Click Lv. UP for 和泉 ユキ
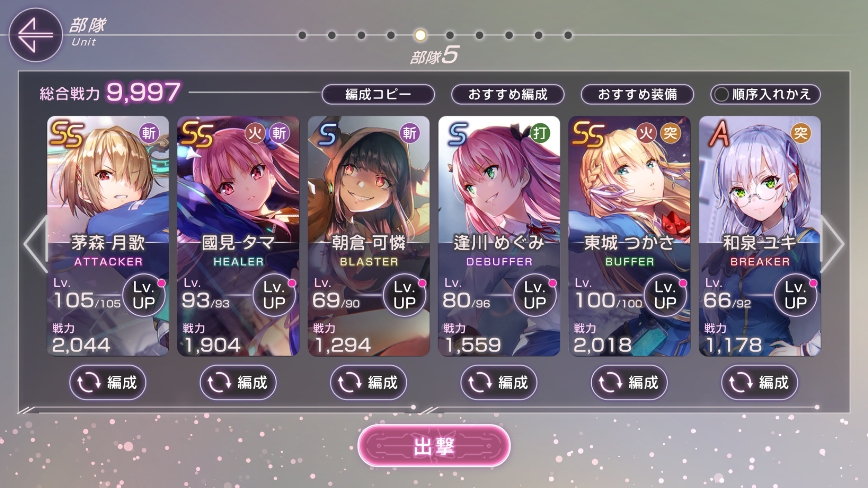The image size is (868, 488). 796,295
